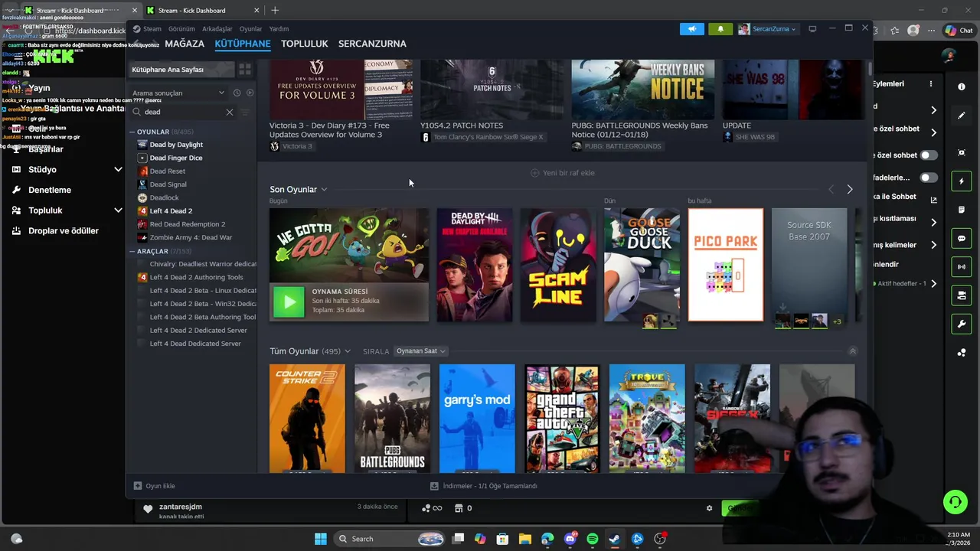This screenshot has height=551, width=980.
Task: Open the Arkadaşlar menu
Action: coord(217,29)
